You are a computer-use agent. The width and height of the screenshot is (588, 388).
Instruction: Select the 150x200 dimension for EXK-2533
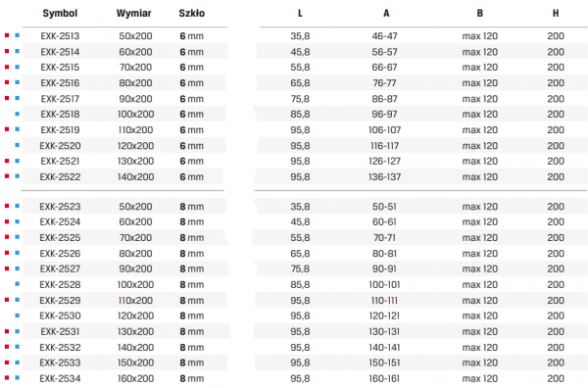pos(136,363)
